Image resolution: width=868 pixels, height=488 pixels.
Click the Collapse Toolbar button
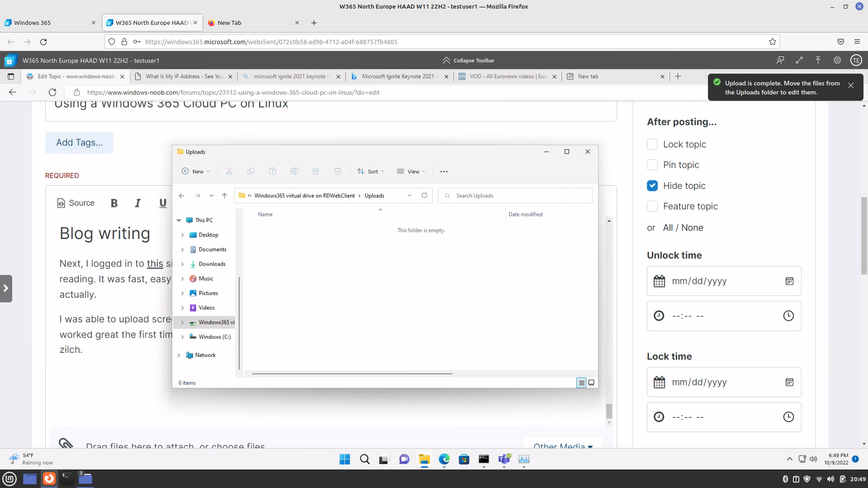click(x=468, y=60)
